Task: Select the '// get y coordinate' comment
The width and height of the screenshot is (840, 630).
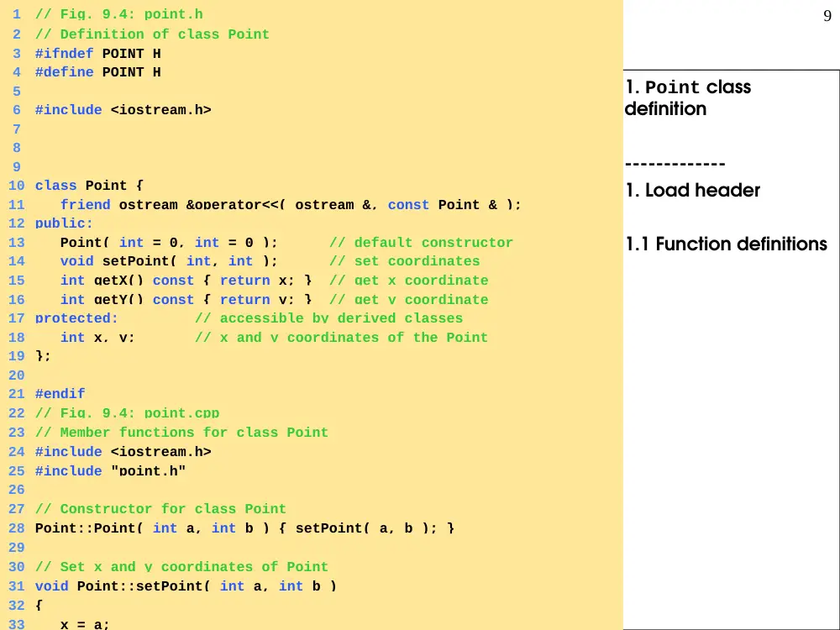Action: tap(409, 300)
